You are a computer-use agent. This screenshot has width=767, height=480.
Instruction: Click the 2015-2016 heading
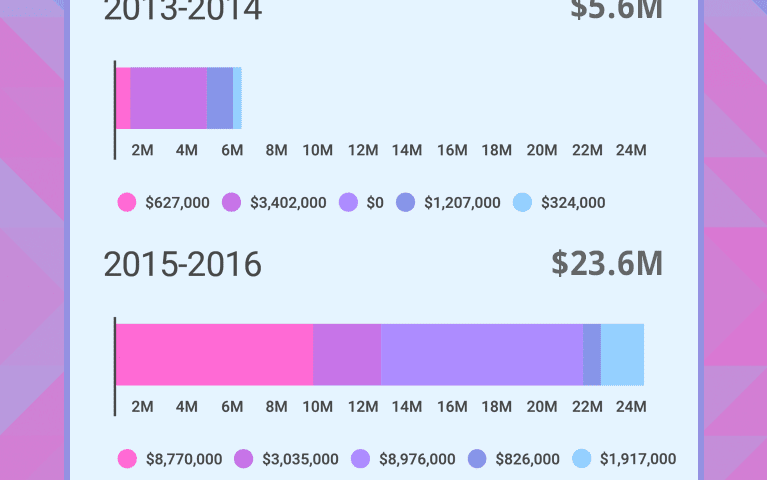tap(183, 265)
